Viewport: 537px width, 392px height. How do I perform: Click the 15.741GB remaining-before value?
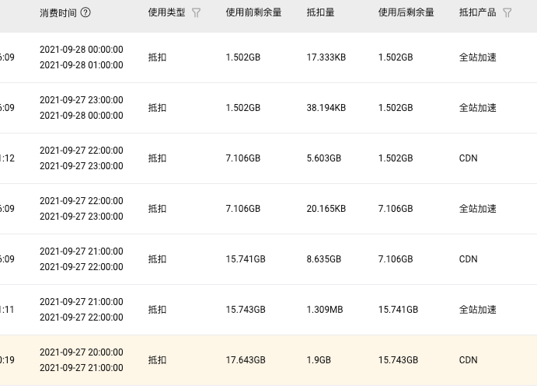pos(246,259)
